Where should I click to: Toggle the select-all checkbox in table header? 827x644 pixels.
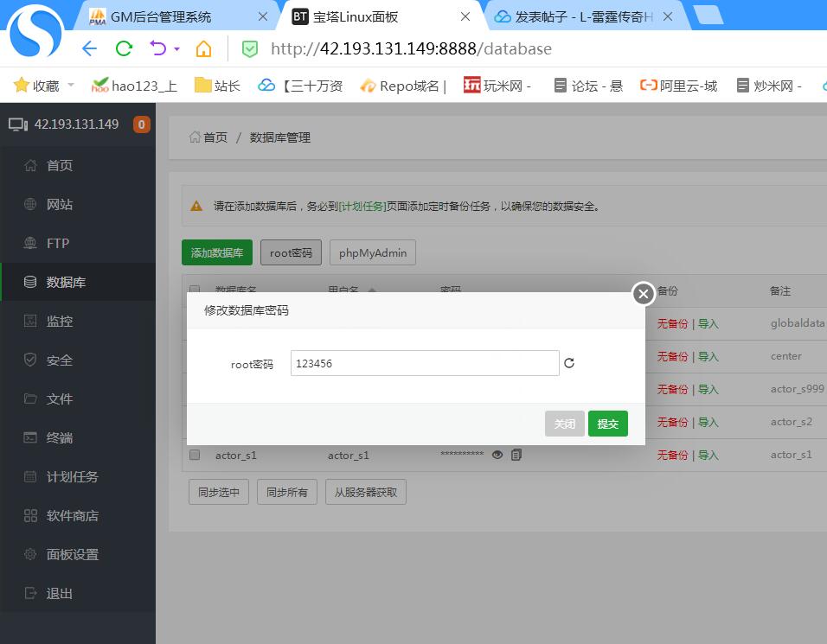pyautogui.click(x=195, y=290)
